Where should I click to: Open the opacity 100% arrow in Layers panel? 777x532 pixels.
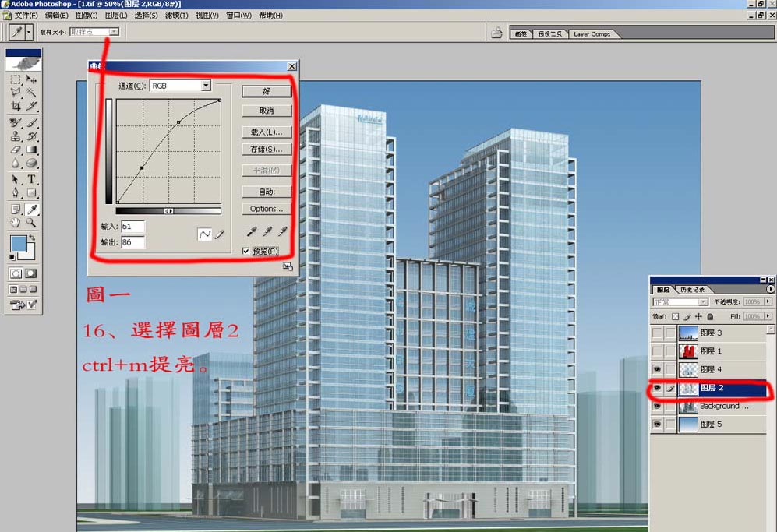pos(768,301)
